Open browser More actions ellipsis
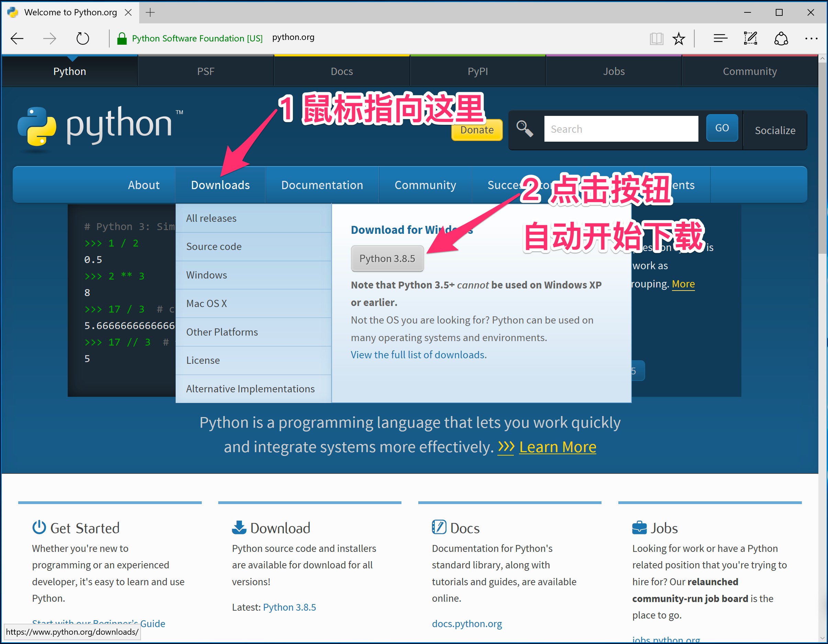The width and height of the screenshot is (828, 644). click(811, 38)
